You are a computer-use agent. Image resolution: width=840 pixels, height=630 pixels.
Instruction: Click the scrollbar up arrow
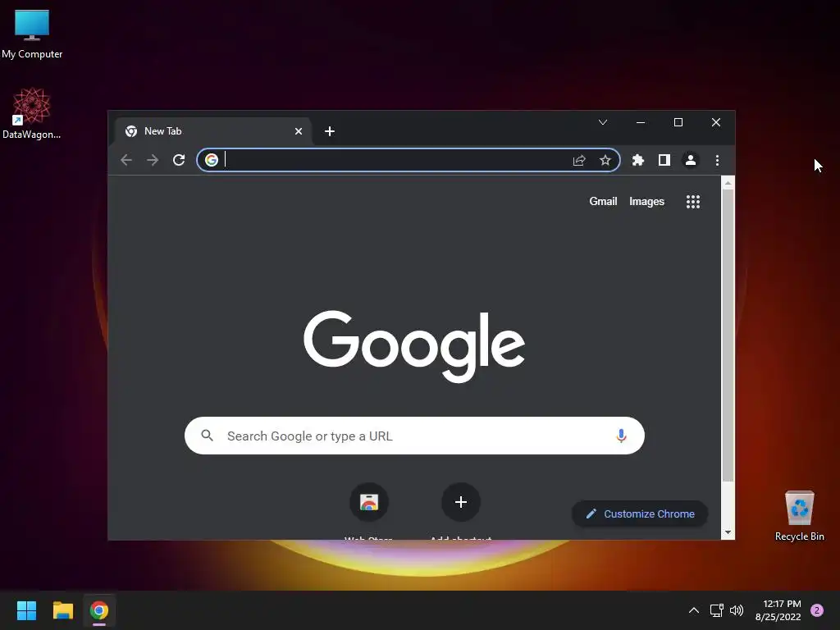(728, 183)
